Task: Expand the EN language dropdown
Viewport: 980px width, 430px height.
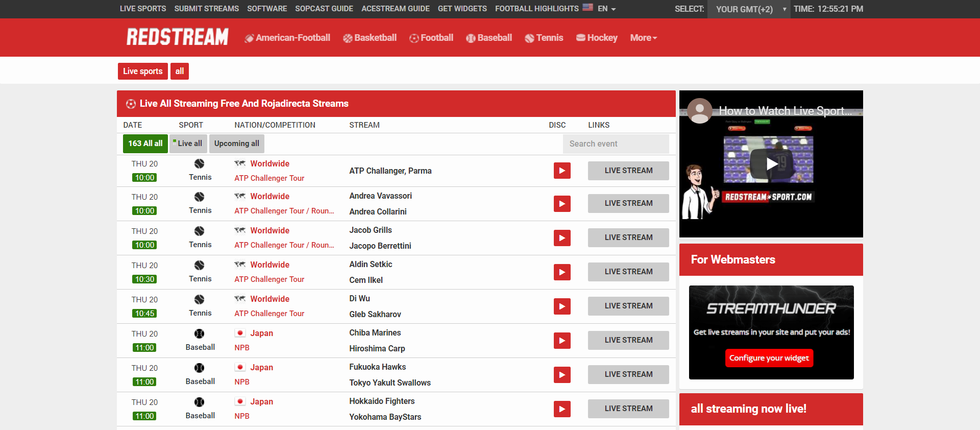Action: [606, 9]
